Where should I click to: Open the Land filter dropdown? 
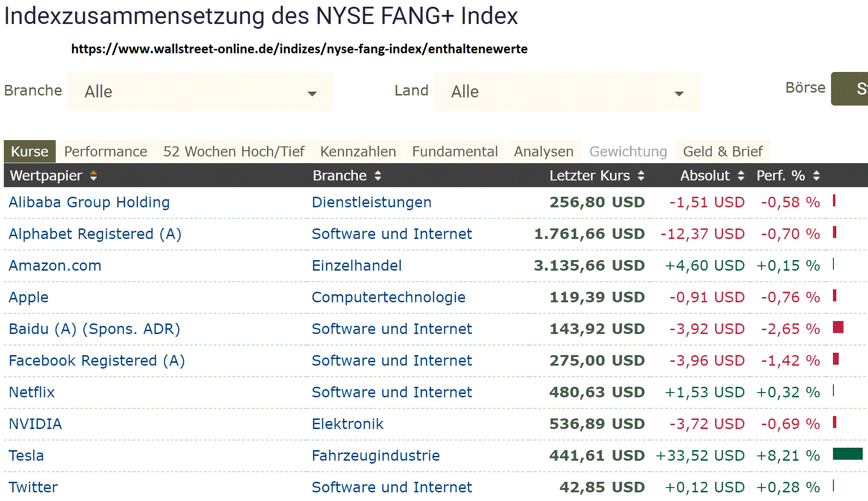[567, 92]
